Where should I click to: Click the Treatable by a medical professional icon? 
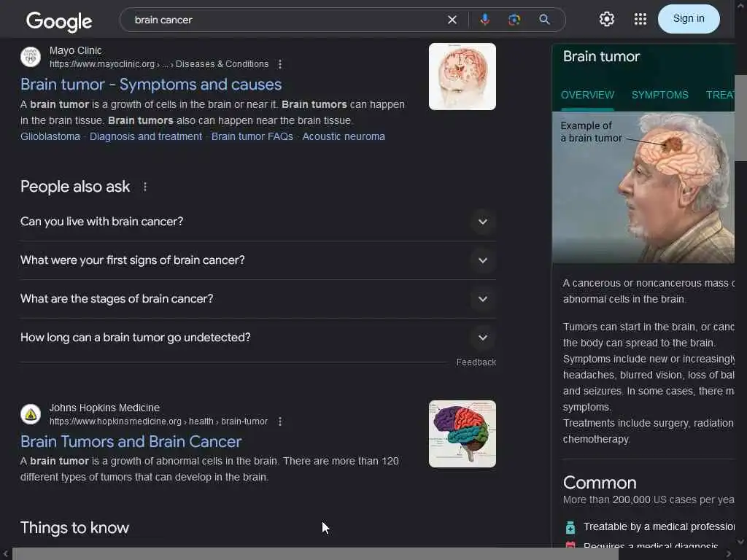coord(570,527)
